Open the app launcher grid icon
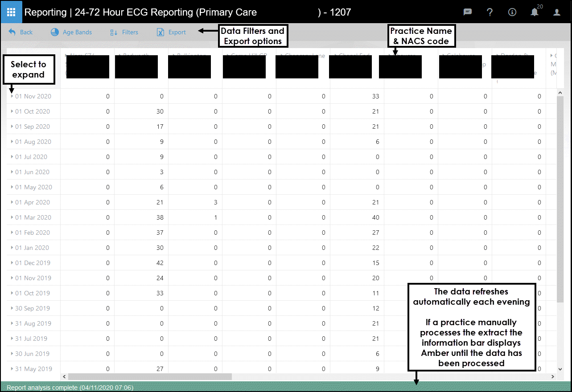This screenshot has width=572, height=392. 12,12
